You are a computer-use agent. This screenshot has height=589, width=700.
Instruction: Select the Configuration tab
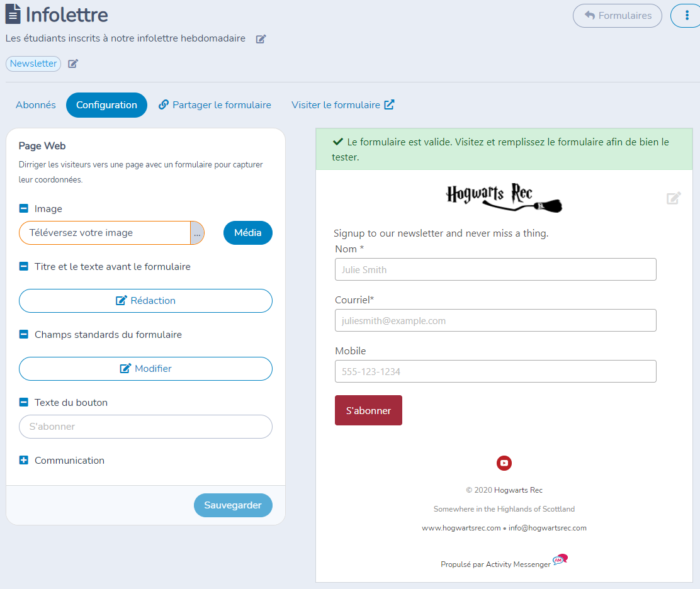click(x=106, y=105)
